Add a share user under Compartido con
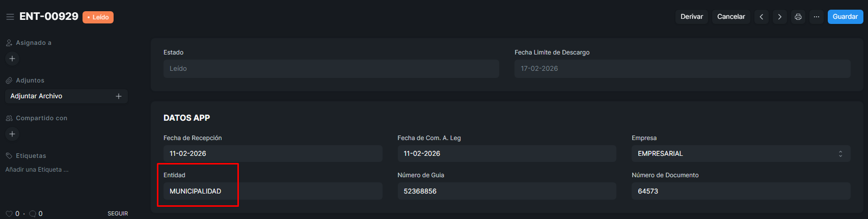Screen dimensions: 868x219 (x=12, y=134)
